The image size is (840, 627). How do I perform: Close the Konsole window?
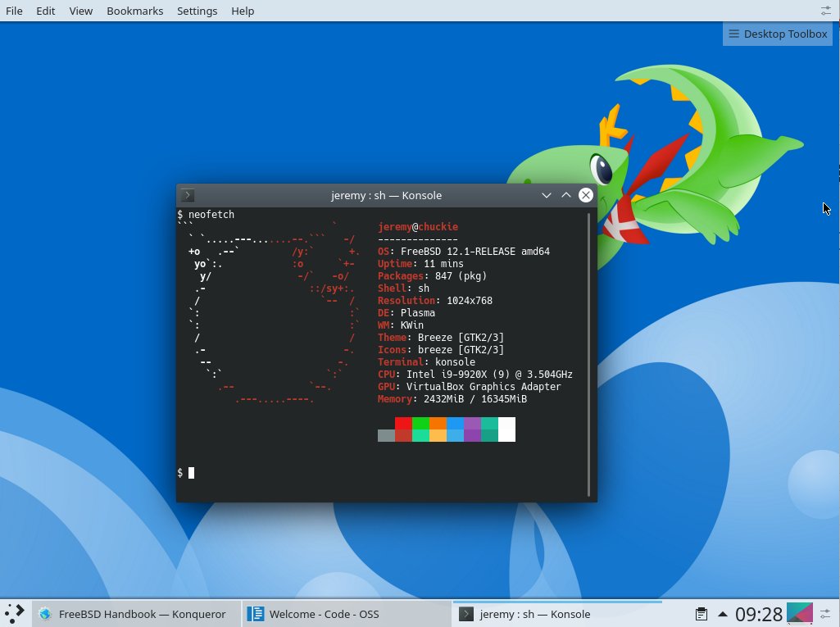pyautogui.click(x=586, y=195)
